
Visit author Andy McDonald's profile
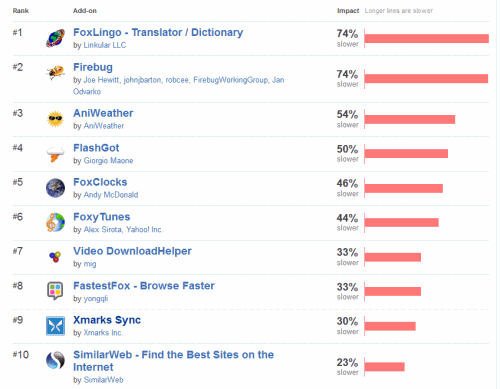(x=111, y=195)
